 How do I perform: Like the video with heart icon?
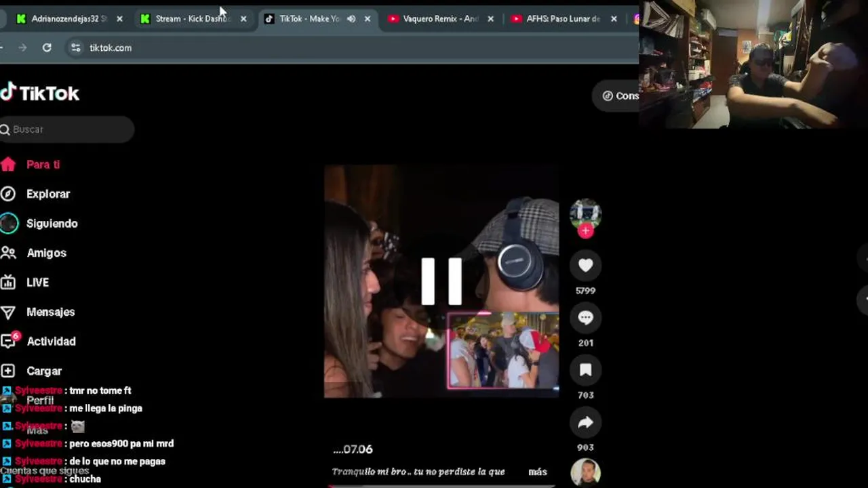tap(585, 266)
